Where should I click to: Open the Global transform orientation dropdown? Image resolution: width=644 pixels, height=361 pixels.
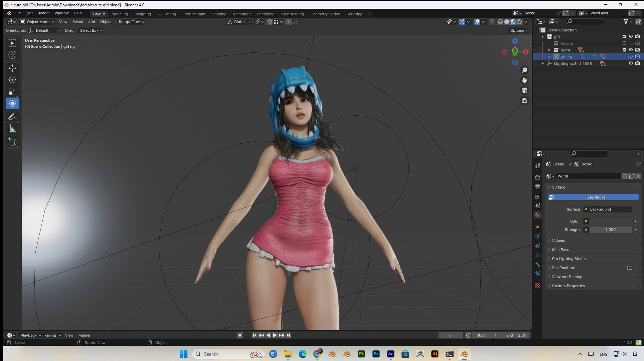(239, 22)
